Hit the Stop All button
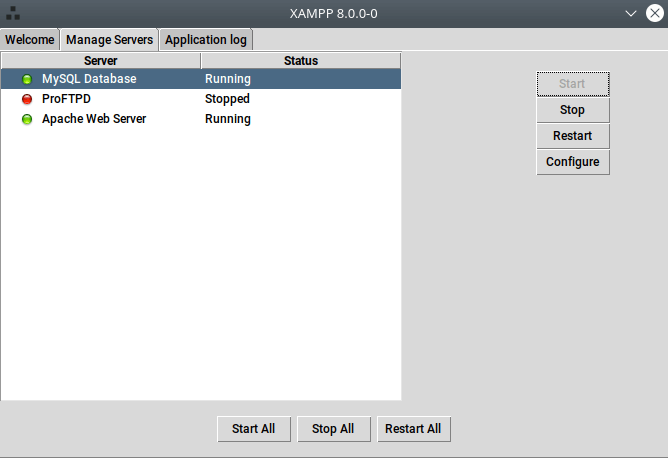This screenshot has height=458, width=668. pos(333,429)
